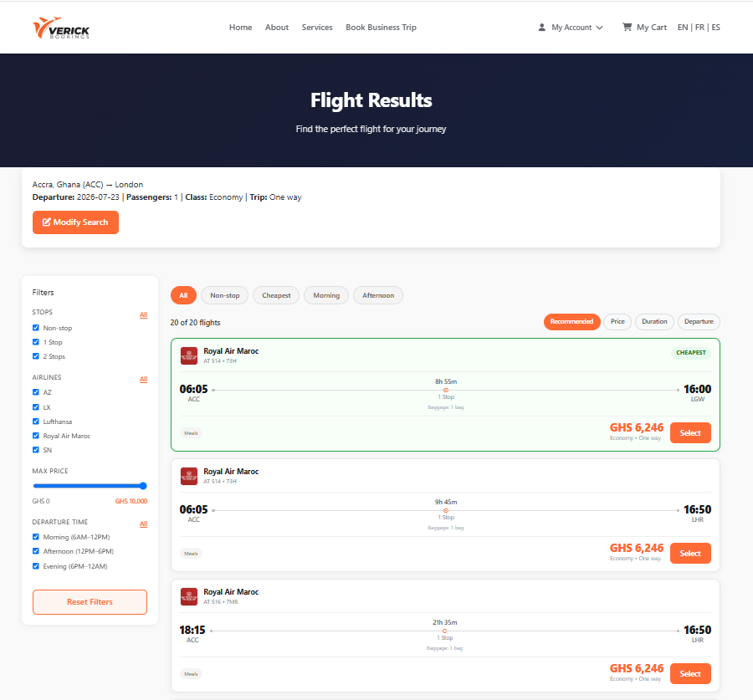
Task: Toggle the LX airline checkbox
Action: pos(35,406)
